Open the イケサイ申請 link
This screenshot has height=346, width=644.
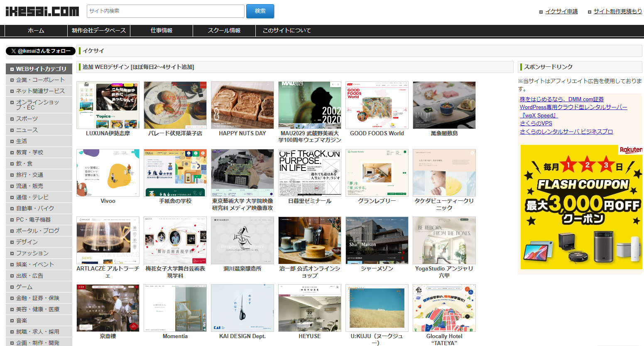(x=561, y=12)
